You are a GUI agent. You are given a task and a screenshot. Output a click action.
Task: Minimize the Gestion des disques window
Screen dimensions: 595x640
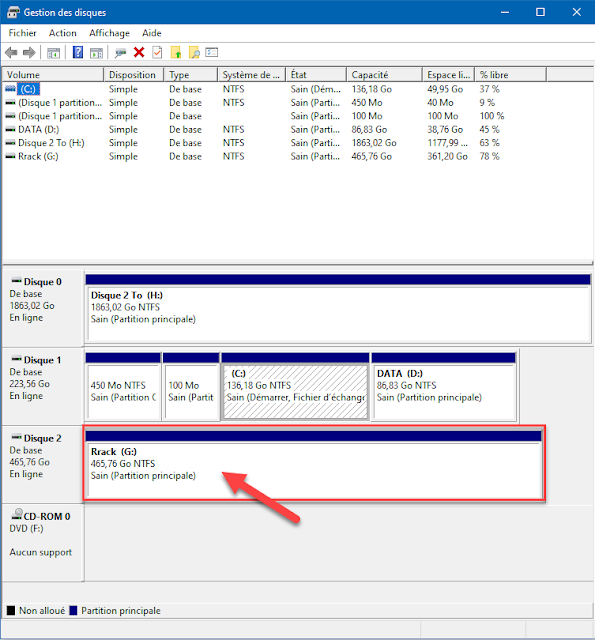pyautogui.click(x=505, y=12)
